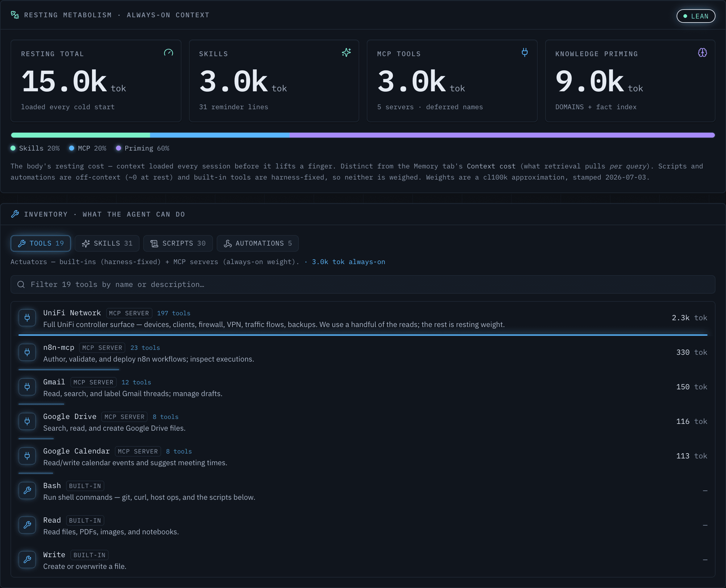Open the Automations 5 tab
Viewport: 726px width, 588px height.
258,243
